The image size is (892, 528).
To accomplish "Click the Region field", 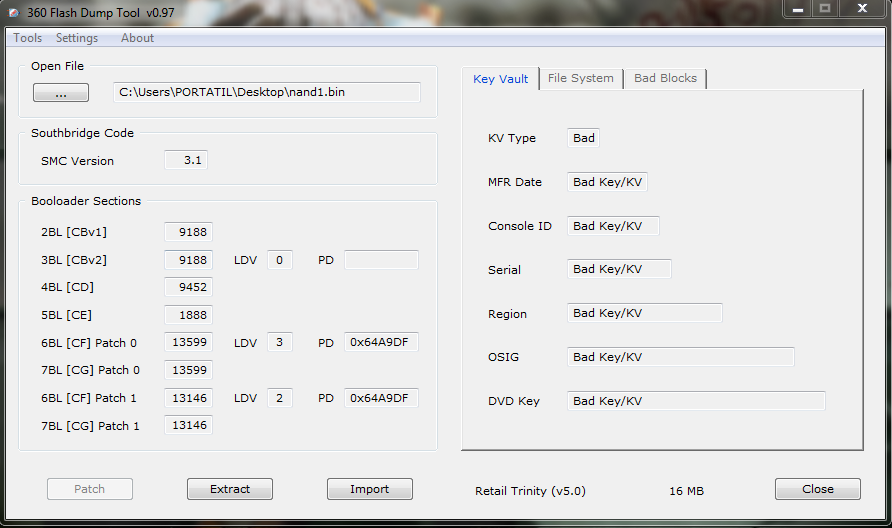I will click(x=645, y=313).
